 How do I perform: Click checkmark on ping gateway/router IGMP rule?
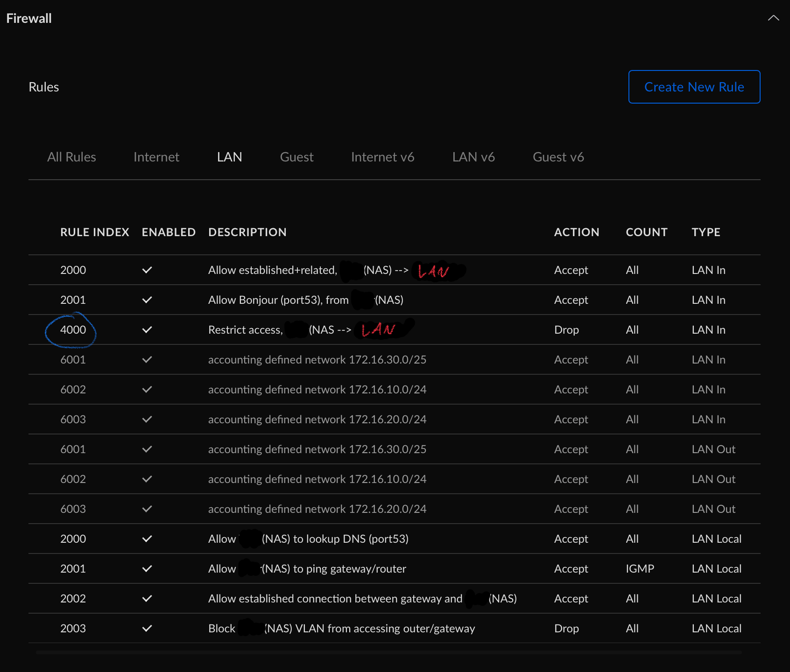click(x=147, y=569)
